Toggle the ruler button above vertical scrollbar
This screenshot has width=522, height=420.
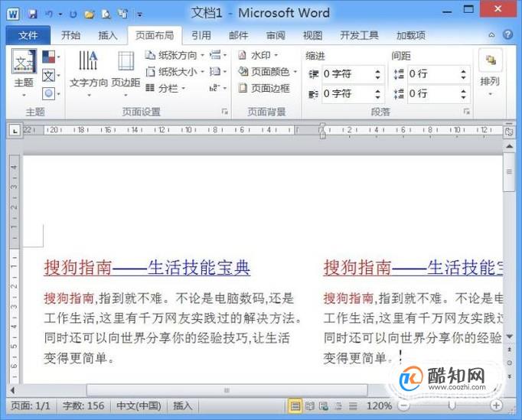[509, 131]
